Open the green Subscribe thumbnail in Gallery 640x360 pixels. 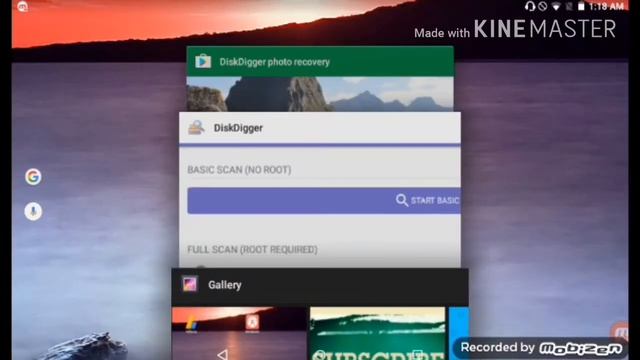378,333
